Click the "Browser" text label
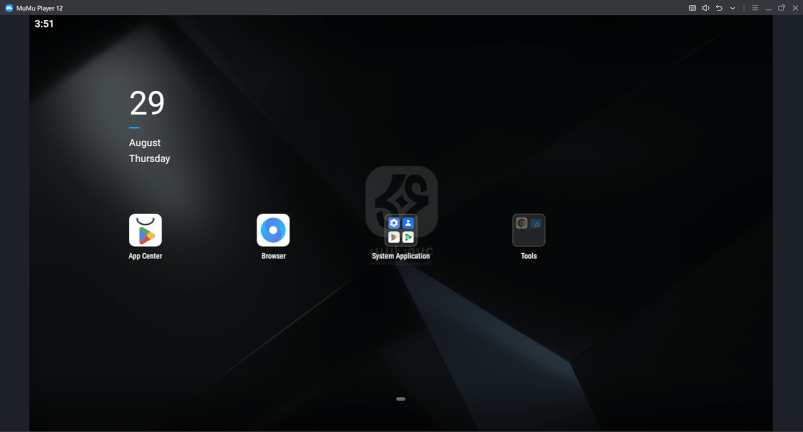This screenshot has width=803, height=432. [273, 256]
